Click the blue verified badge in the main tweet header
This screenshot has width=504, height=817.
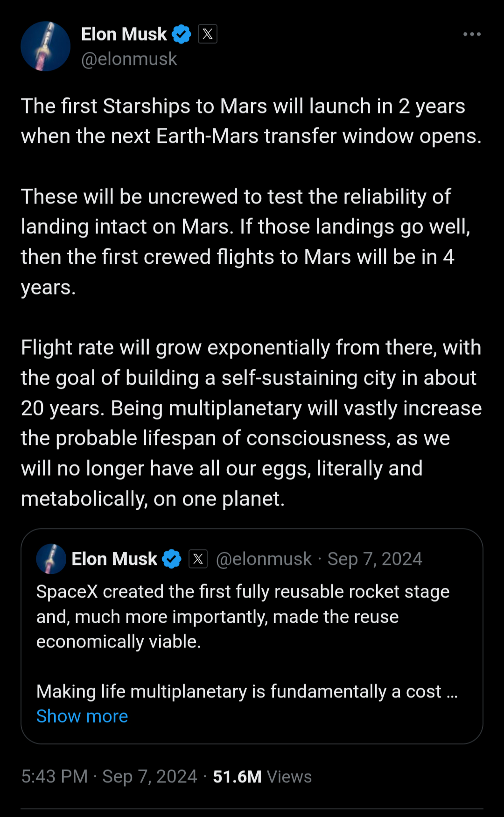tap(181, 35)
